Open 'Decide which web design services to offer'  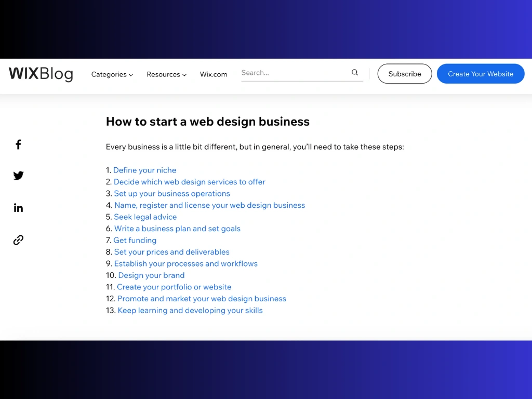(189, 182)
